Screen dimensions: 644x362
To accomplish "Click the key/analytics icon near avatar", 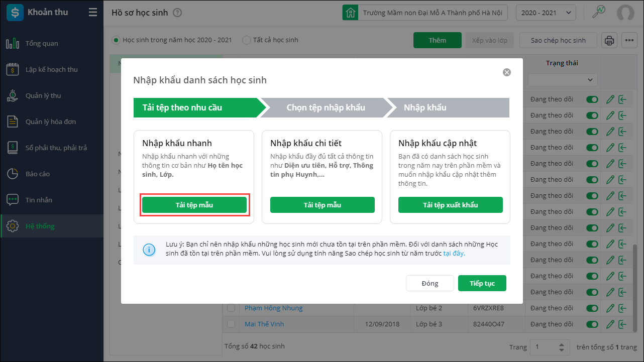I will pyautogui.click(x=598, y=12).
